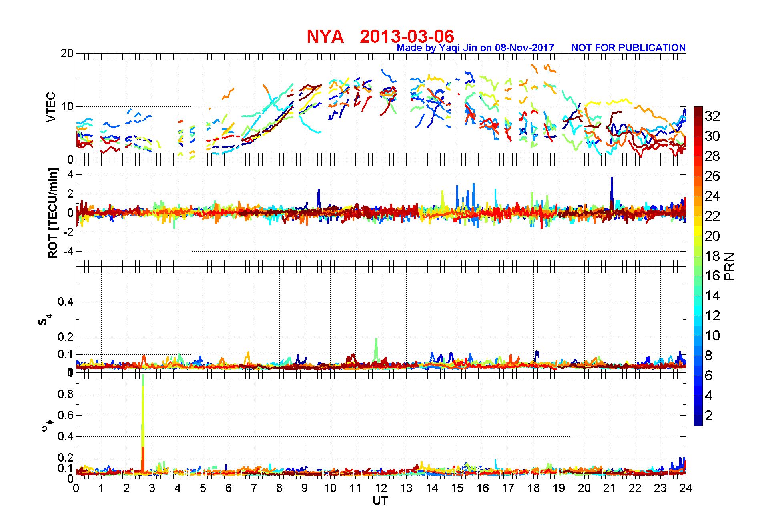Pick the yellow band of the PRN colorbar

tap(698, 231)
